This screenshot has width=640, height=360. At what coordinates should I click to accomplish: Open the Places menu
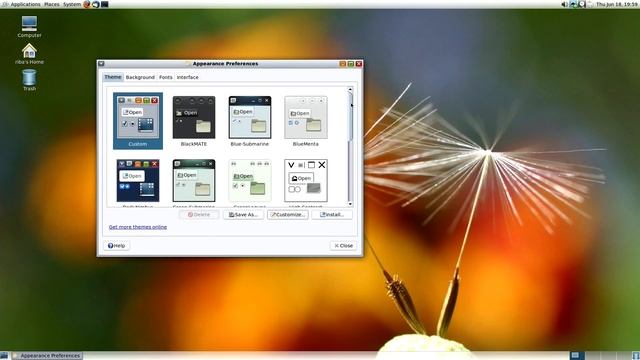(51, 4)
